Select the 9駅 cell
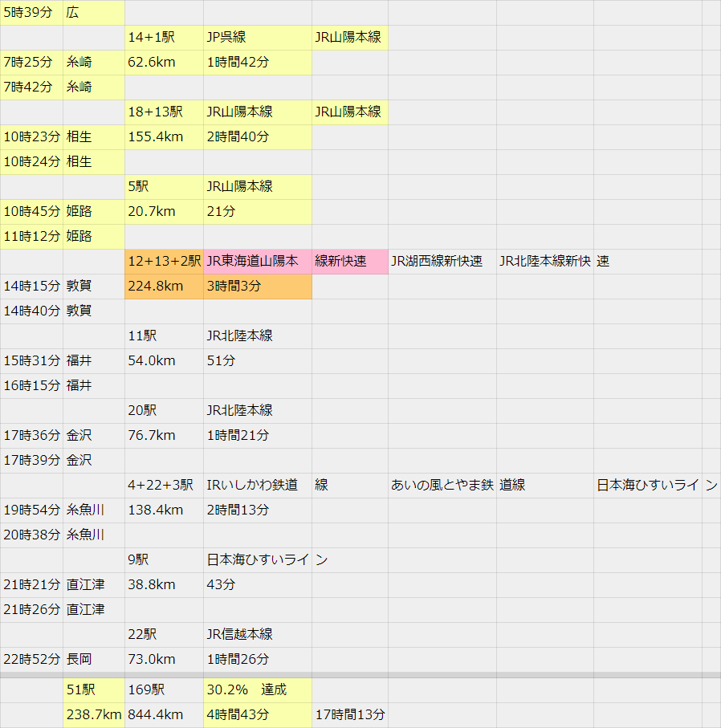This screenshot has width=721, height=728. [x=164, y=560]
